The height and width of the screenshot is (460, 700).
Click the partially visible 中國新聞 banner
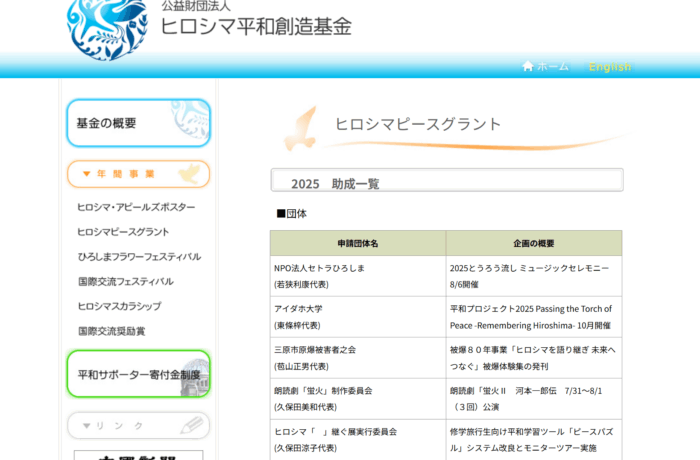[x=138, y=456]
